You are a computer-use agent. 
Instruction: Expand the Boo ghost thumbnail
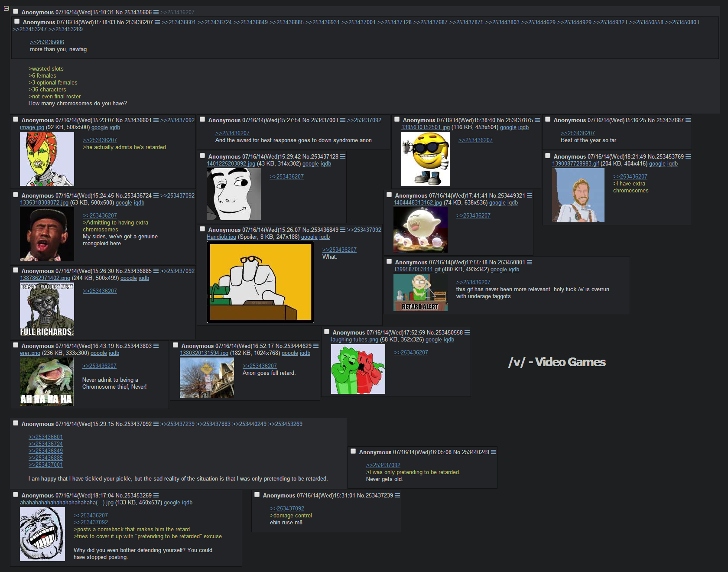point(420,230)
